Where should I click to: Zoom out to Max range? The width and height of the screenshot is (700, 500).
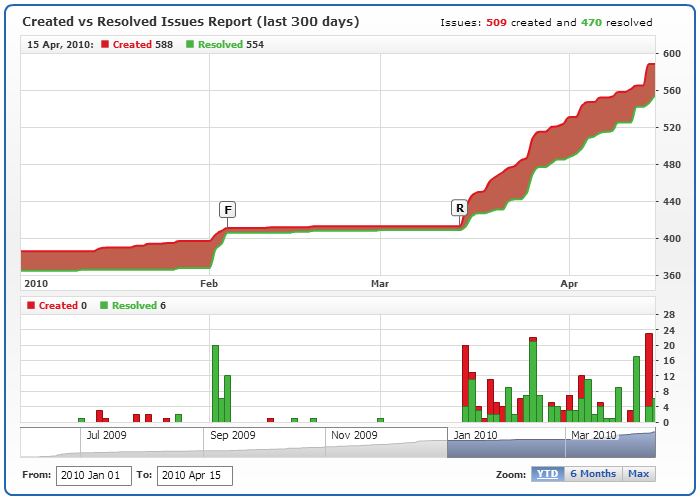[x=638, y=474]
